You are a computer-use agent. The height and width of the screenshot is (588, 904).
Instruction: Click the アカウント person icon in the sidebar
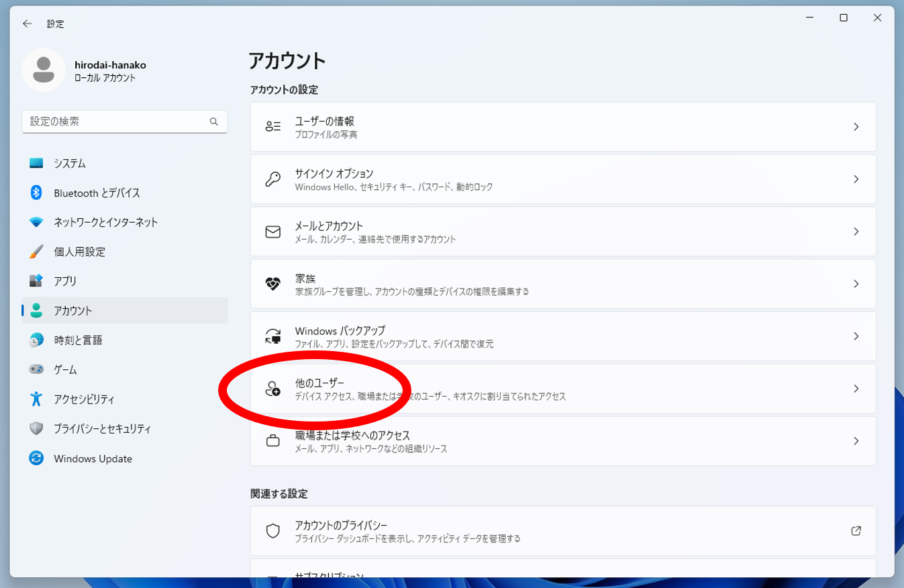36,311
